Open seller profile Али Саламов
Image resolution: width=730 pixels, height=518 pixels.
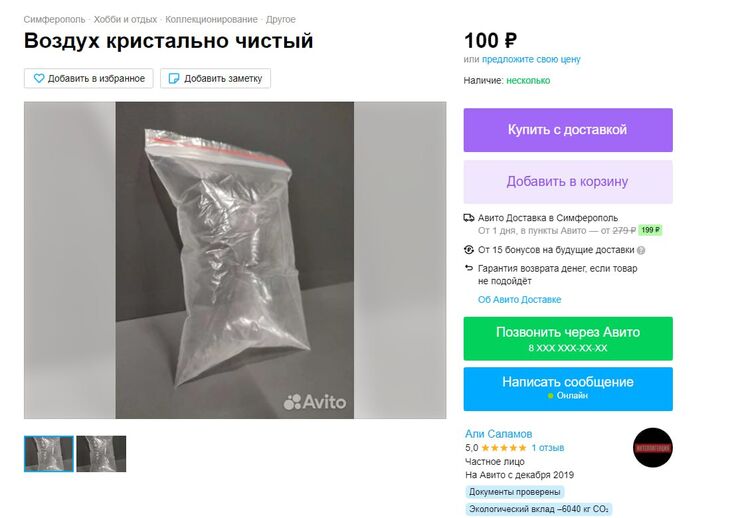pyautogui.click(x=499, y=434)
